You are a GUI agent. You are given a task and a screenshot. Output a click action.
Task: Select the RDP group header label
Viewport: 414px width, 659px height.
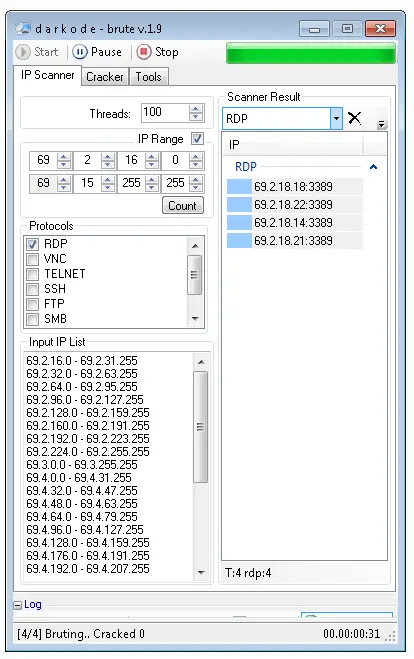pos(246,167)
